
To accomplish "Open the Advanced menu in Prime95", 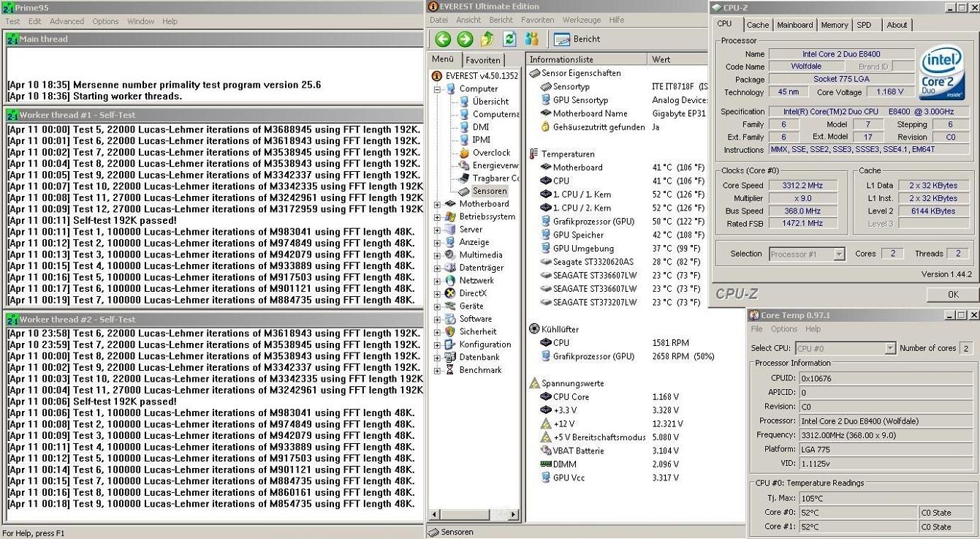I will click(x=67, y=21).
